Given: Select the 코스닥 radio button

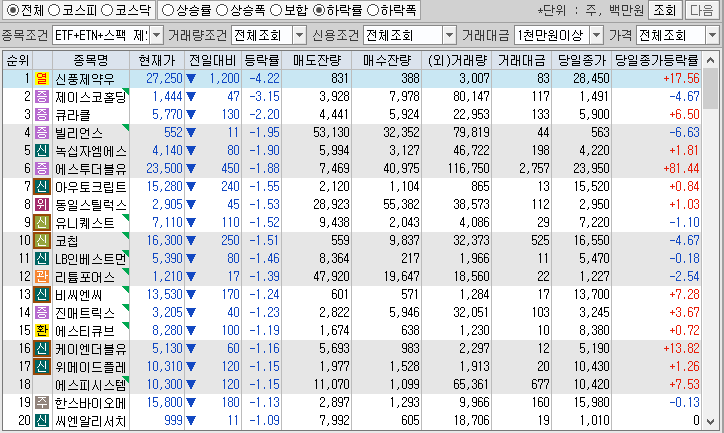Looking at the screenshot, I should coord(107,10).
